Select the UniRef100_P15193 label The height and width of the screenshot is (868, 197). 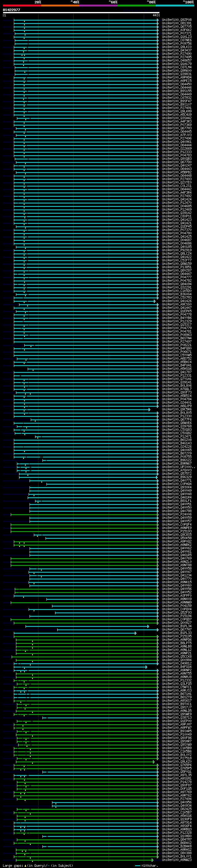(x=177, y=531)
